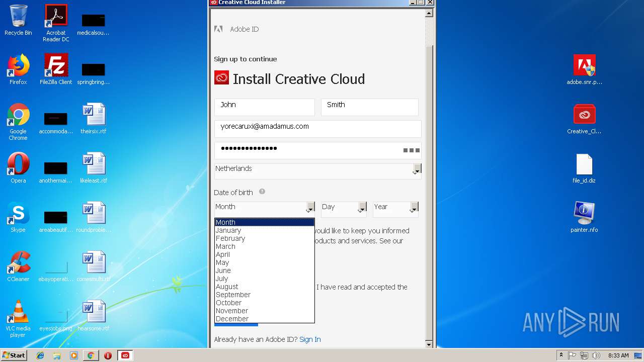Viewport: 644px width, 362px height.
Task: Select the comesmulti.rtf document icon
Action: point(94,266)
